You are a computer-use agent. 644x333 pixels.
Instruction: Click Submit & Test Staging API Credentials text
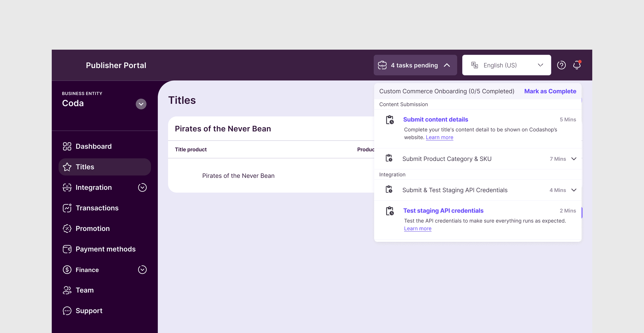(455, 190)
